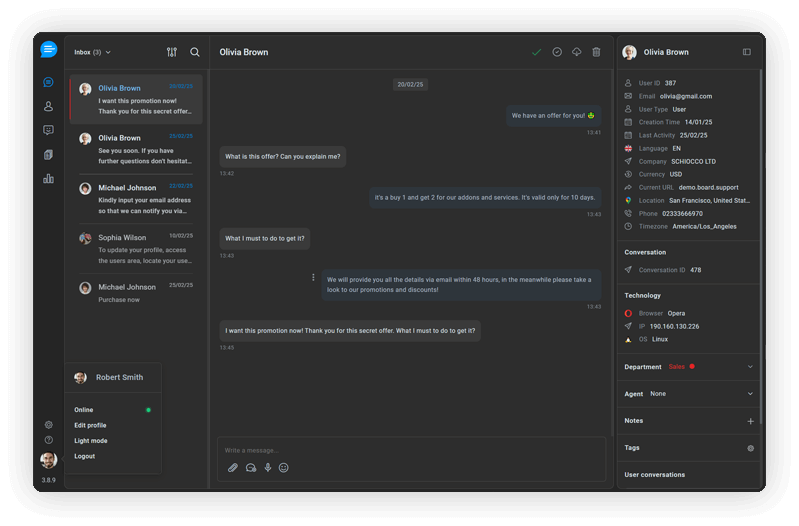The image size is (799, 526).
Task: Click the Tags section heading
Action: 631,448
